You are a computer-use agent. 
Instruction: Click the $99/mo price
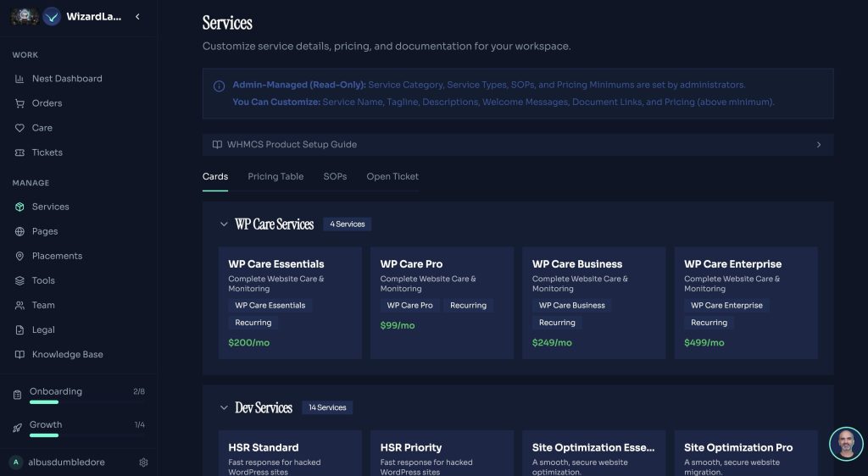(x=398, y=325)
